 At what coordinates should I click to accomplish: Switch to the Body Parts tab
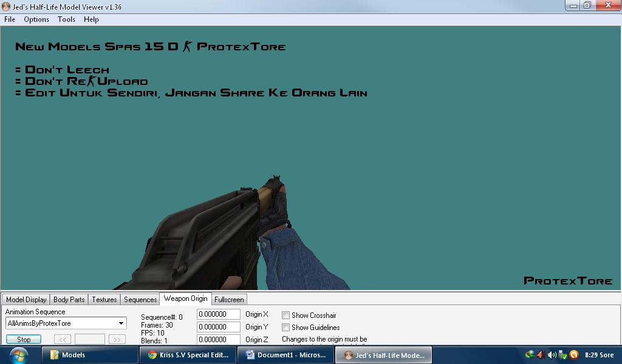click(69, 300)
